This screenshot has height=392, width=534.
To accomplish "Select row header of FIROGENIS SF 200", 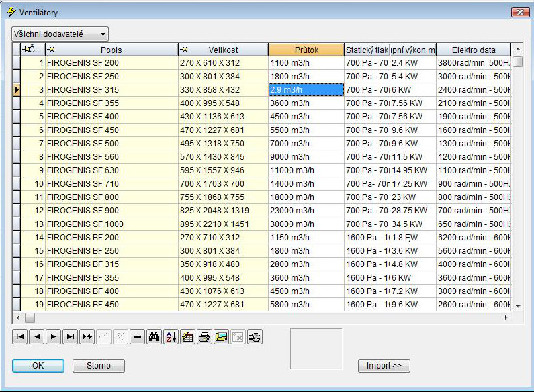I will (x=16, y=63).
